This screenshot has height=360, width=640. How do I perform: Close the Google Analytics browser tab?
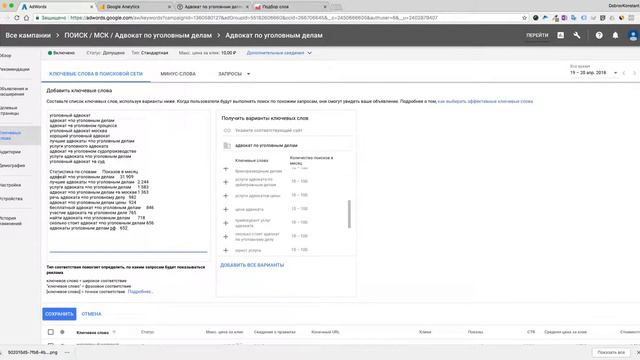[169, 7]
